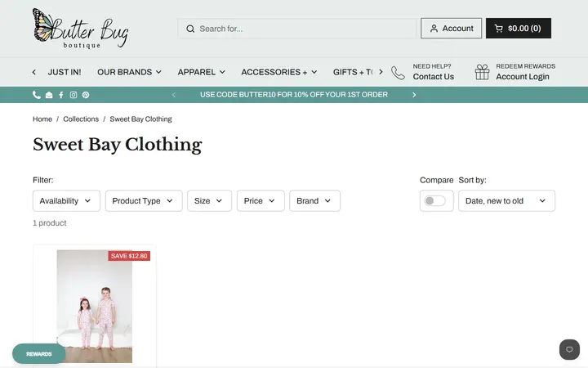Click the SAVE $12.80 badge
This screenshot has height=368, width=588.
pos(129,256)
